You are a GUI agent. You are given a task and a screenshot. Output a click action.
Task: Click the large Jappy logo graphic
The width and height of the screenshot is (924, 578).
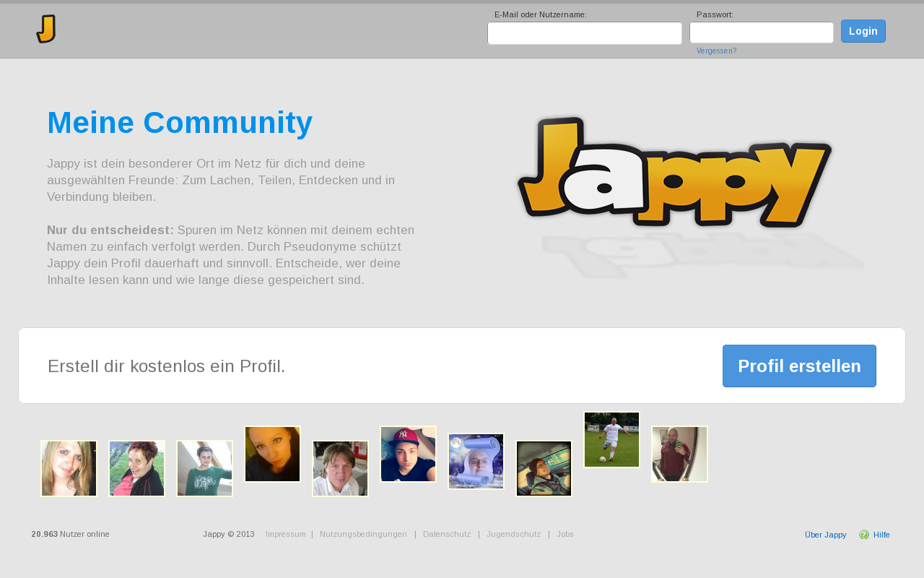tap(675, 172)
